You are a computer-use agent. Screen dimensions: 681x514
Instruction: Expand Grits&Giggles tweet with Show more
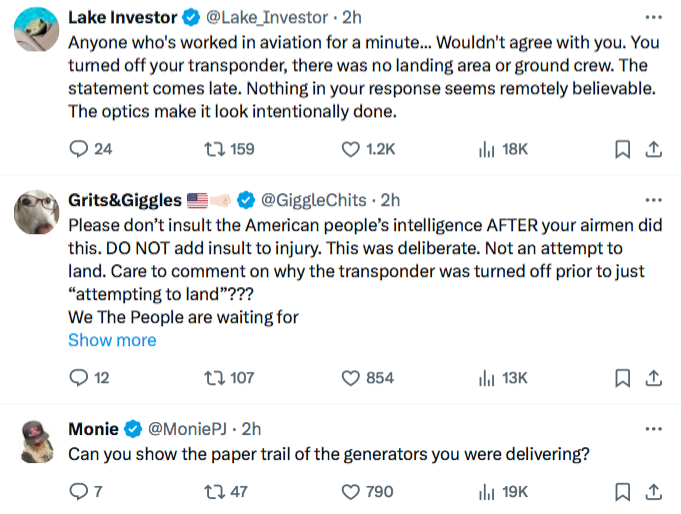pyautogui.click(x=112, y=340)
